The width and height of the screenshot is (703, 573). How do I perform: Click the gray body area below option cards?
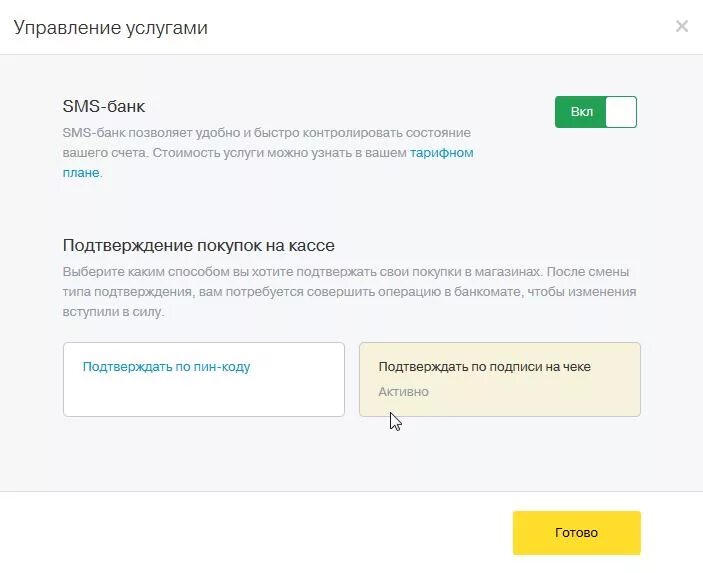pos(350,455)
